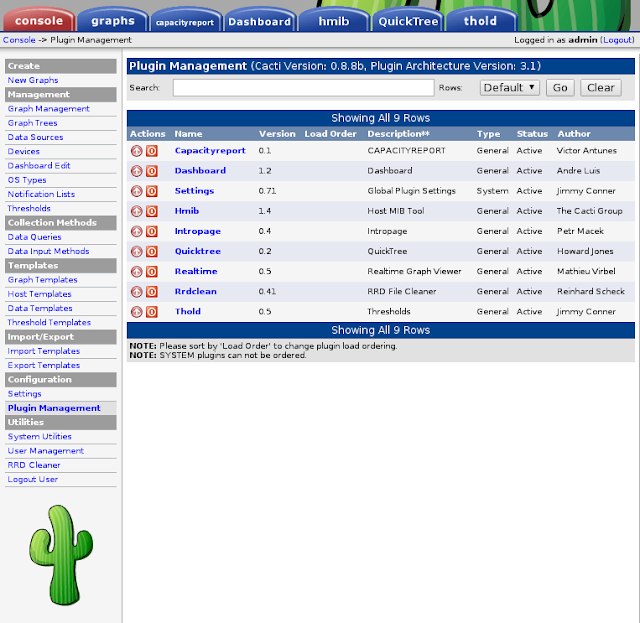Viewport: 640px width, 623px height.
Task: Open User Management in sidebar
Action: click(x=46, y=451)
